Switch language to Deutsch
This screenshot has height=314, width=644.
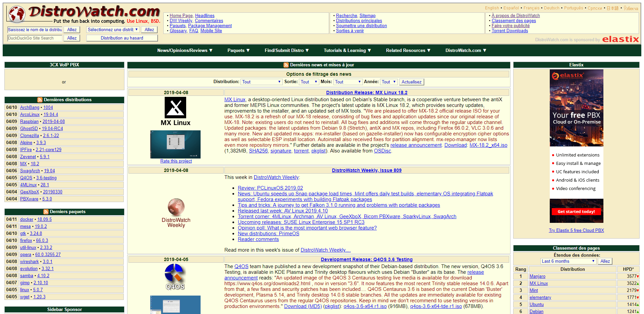point(551,8)
